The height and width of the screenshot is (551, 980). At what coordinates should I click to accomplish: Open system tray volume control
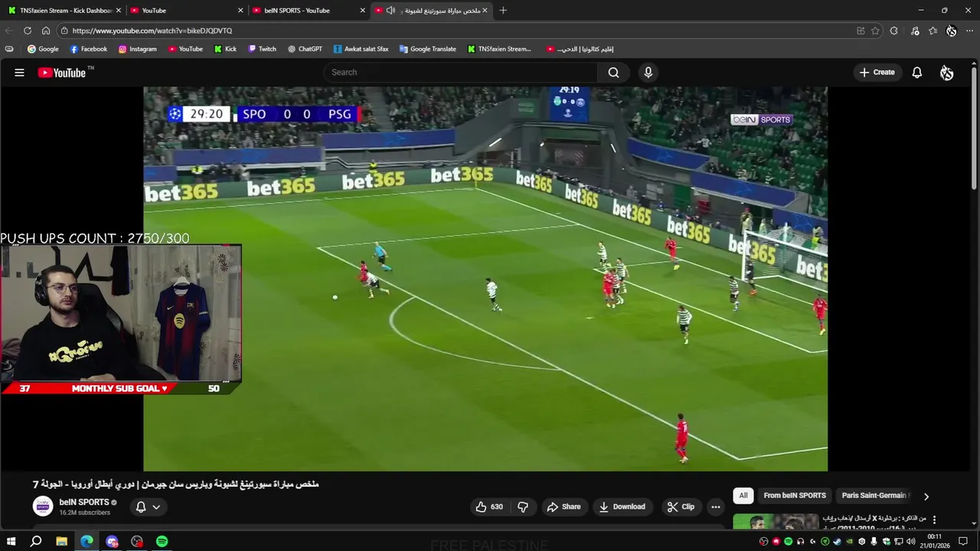(x=911, y=541)
